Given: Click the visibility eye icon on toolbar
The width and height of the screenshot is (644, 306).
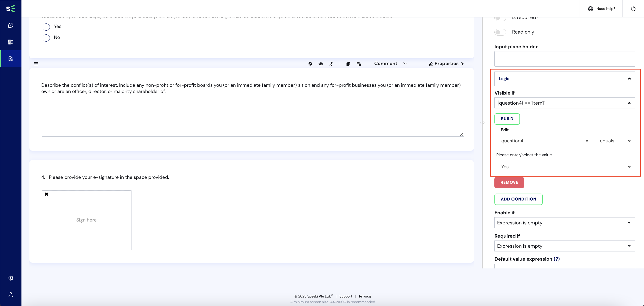Looking at the screenshot, I should pos(321,64).
